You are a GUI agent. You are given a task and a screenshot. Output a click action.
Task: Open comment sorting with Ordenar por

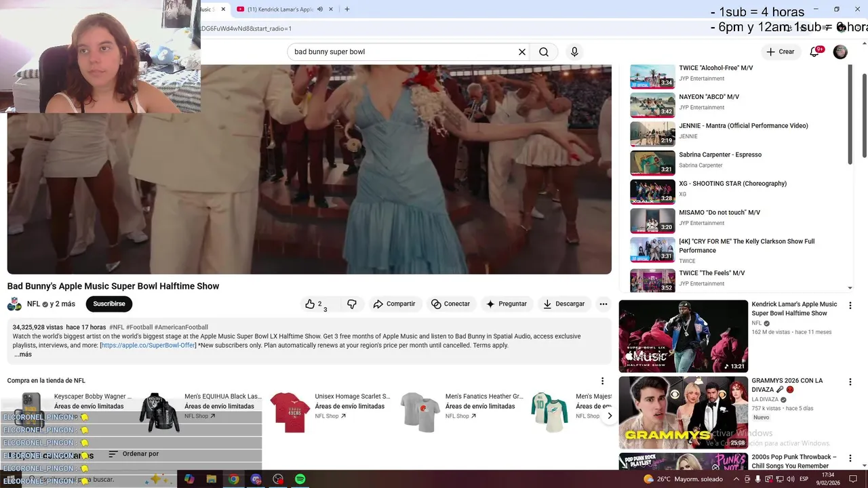coord(134,454)
